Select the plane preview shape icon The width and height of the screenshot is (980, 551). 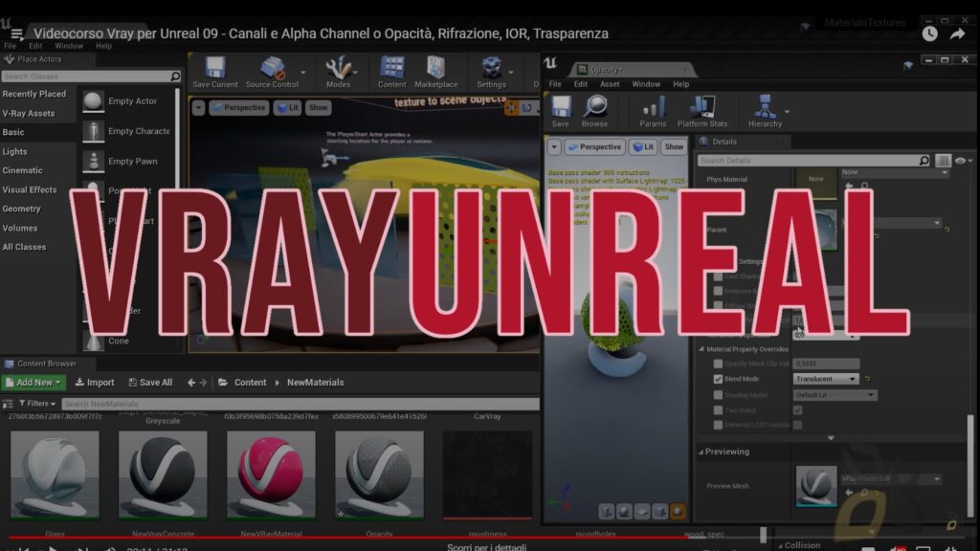pyautogui.click(x=642, y=513)
